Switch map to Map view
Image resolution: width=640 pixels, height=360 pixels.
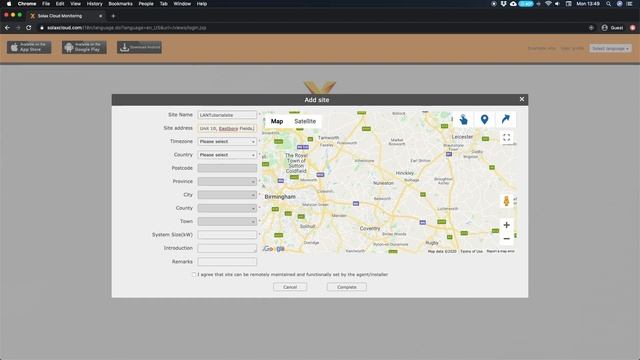tap(277, 121)
